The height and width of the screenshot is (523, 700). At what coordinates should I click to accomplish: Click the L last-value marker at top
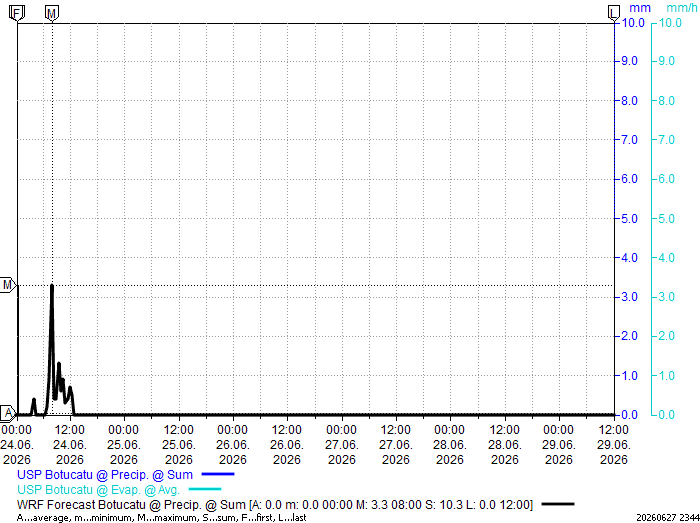coord(614,13)
